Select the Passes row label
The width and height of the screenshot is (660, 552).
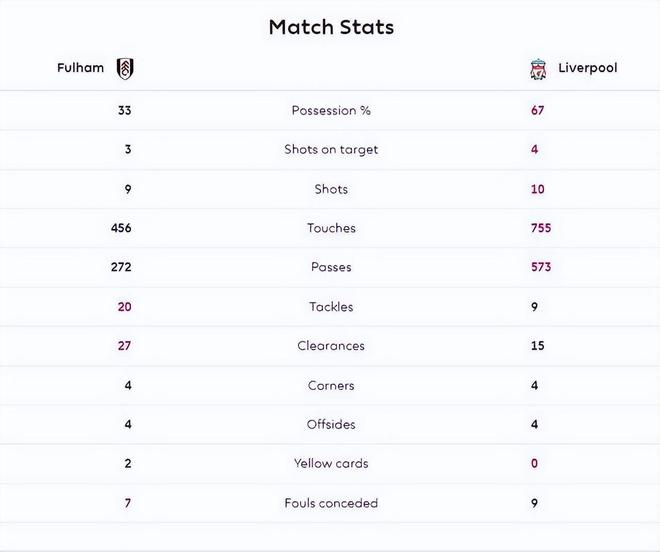(x=331, y=267)
